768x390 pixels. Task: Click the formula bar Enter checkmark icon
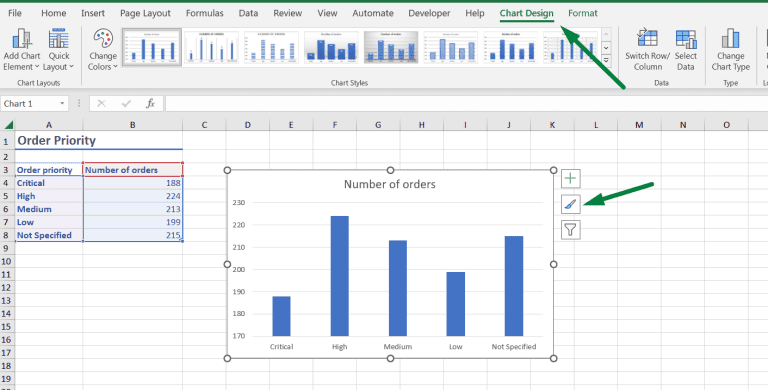(126, 103)
